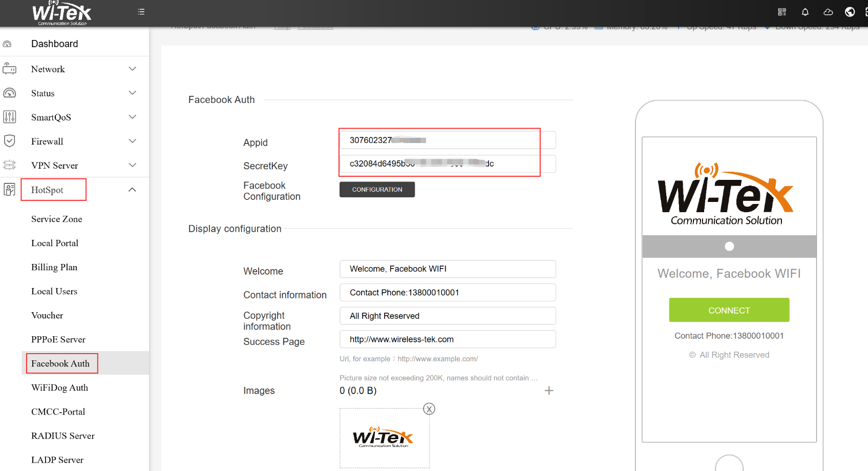Click the Dashboard gauge icon

[x=7, y=44]
